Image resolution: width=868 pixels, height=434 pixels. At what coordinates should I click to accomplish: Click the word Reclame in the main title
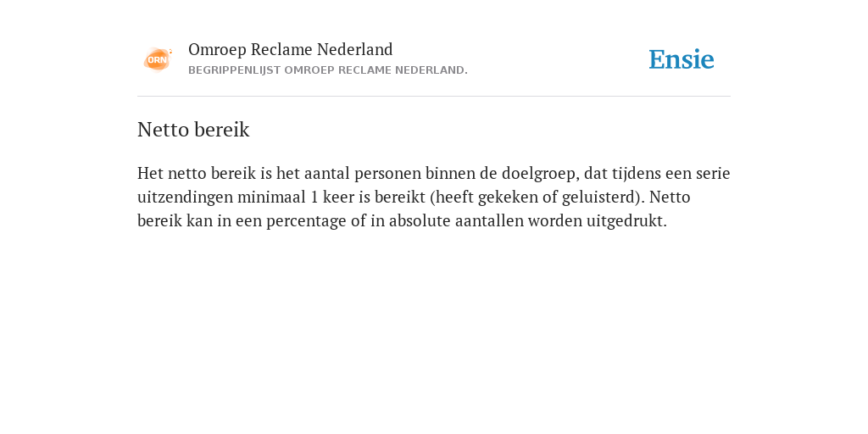[289, 50]
